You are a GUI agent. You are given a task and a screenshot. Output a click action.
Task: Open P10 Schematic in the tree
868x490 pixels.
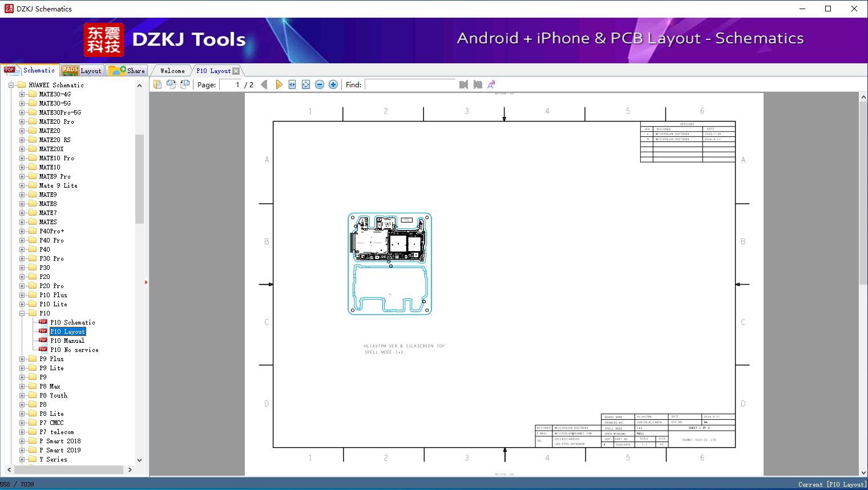pyautogui.click(x=72, y=322)
